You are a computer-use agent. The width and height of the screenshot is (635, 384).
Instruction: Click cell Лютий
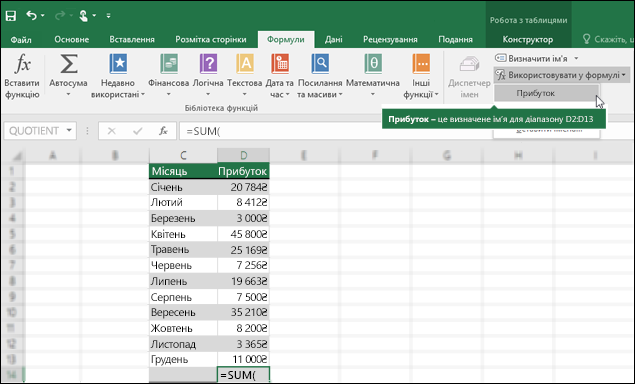pyautogui.click(x=183, y=203)
